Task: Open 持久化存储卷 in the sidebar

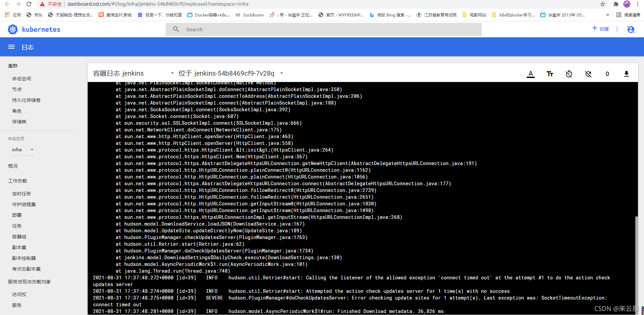Action: click(26, 100)
